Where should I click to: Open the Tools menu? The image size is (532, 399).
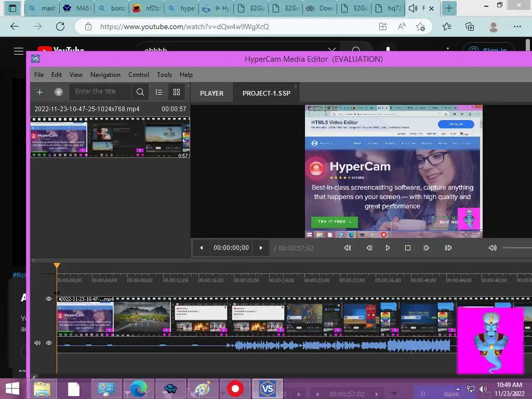pos(164,75)
